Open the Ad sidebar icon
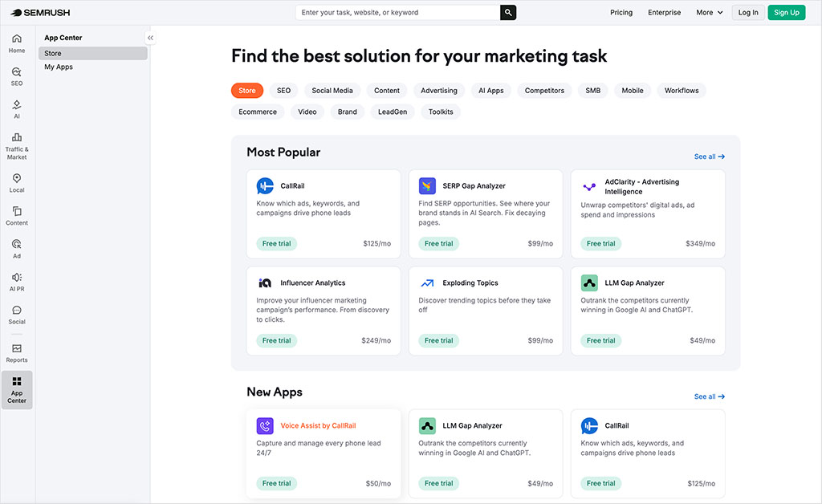 point(17,250)
